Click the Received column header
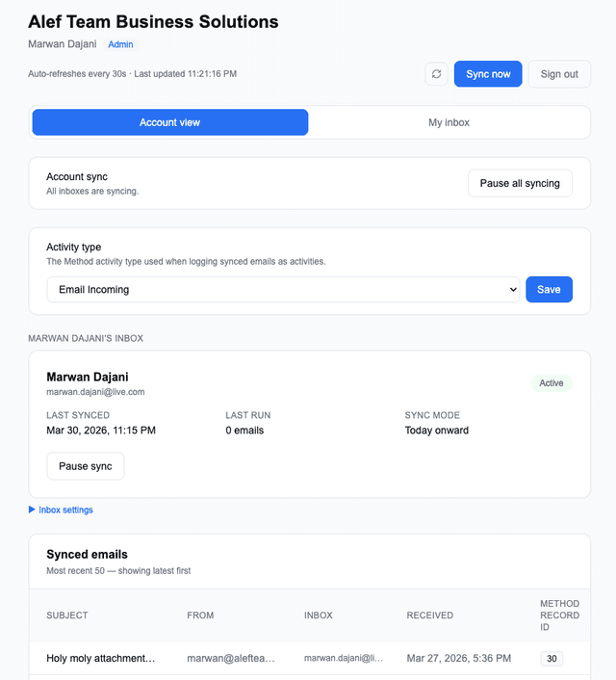The height and width of the screenshot is (680, 616). 429,615
